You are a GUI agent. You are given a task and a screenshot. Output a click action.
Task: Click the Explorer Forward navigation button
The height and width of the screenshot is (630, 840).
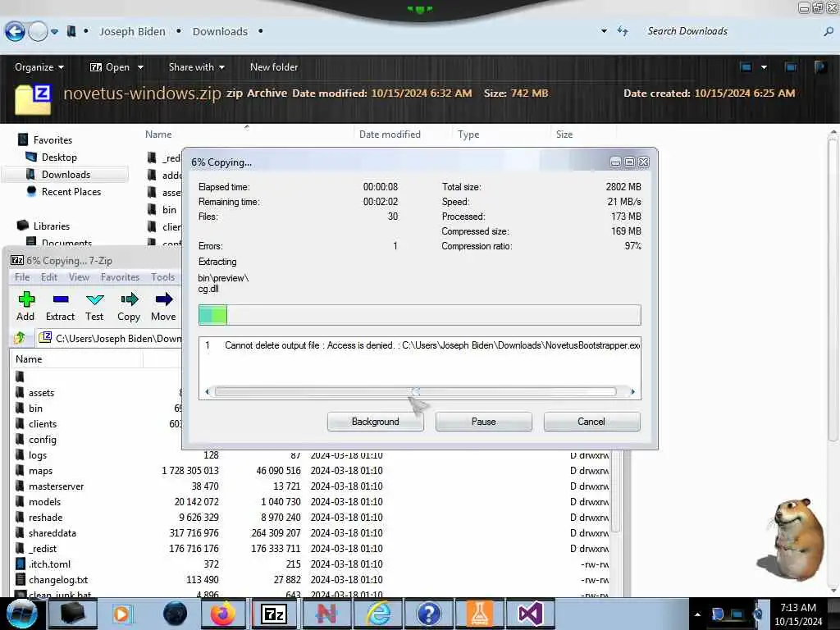[38, 32]
